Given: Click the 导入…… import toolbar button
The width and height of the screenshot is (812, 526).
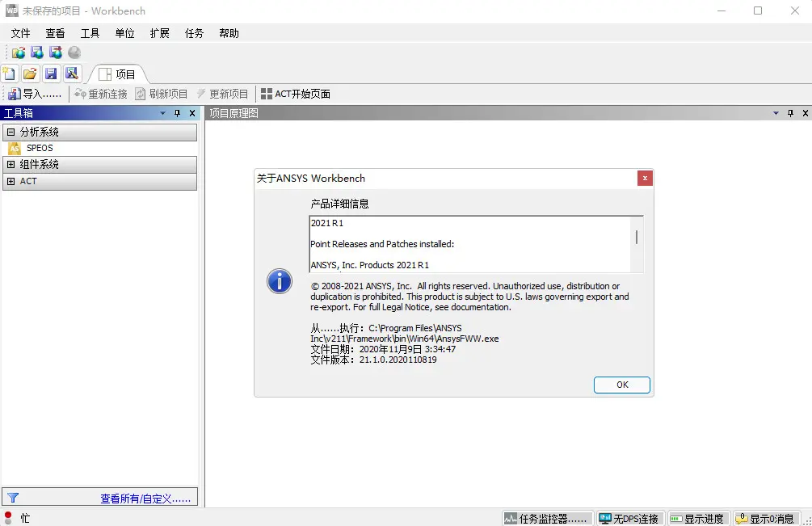Looking at the screenshot, I should (36, 94).
